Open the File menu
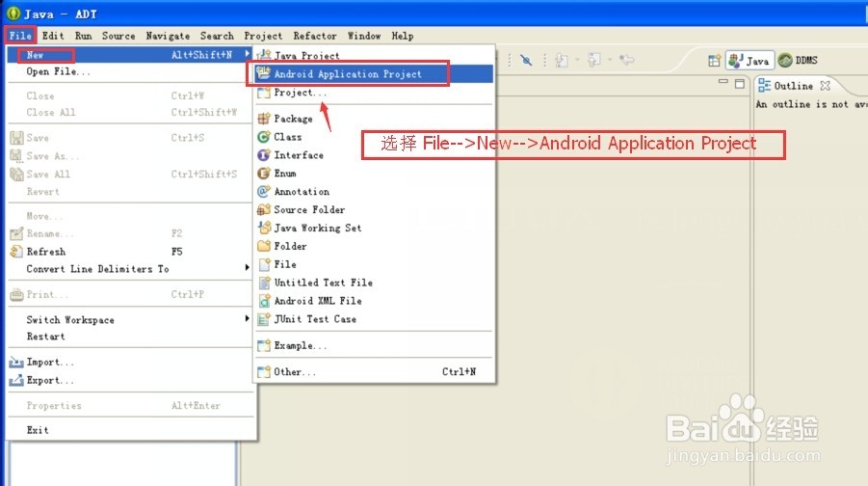 click(x=20, y=36)
